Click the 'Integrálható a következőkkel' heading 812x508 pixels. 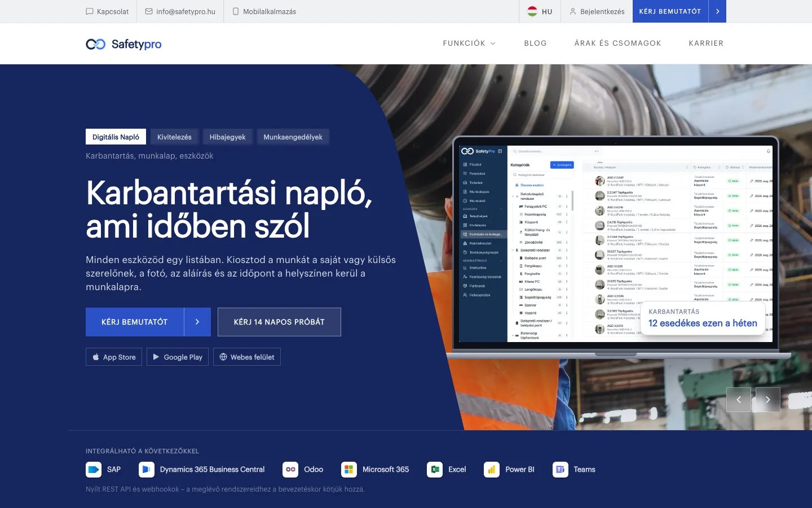142,451
